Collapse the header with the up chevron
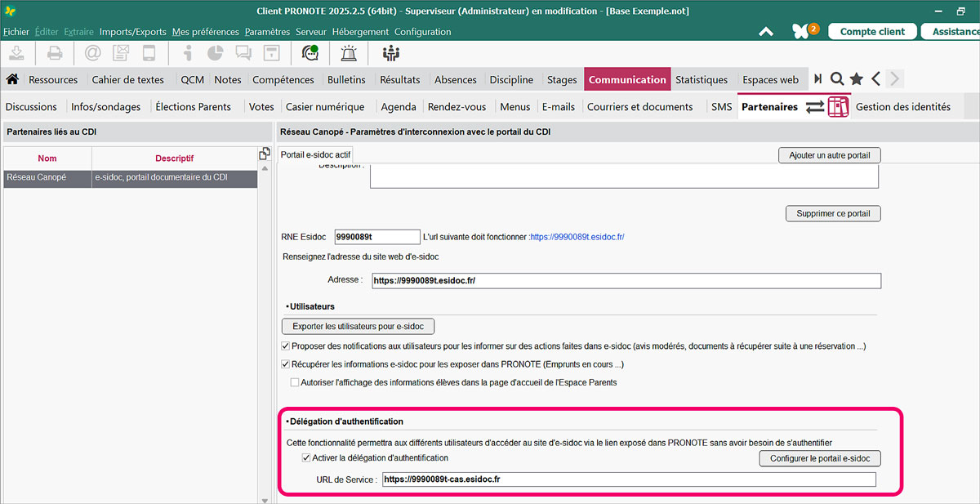Screen dimensions: 980x504 [766, 32]
